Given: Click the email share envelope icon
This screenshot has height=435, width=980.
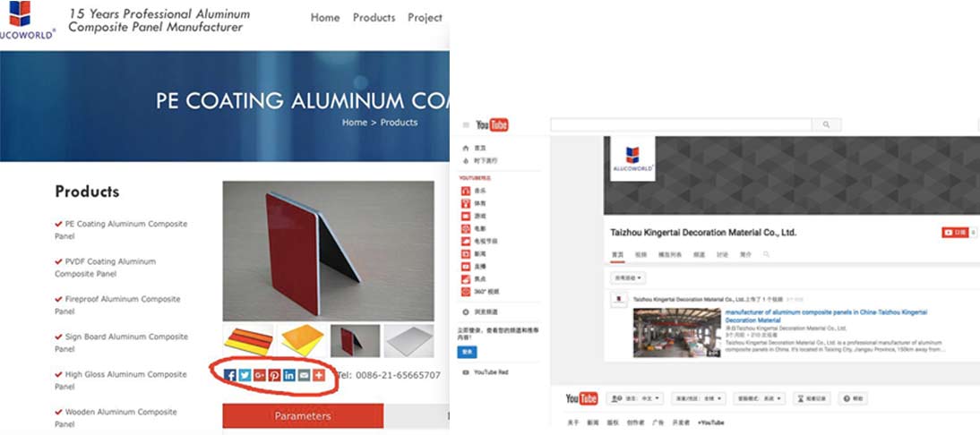Looking at the screenshot, I should tap(304, 375).
